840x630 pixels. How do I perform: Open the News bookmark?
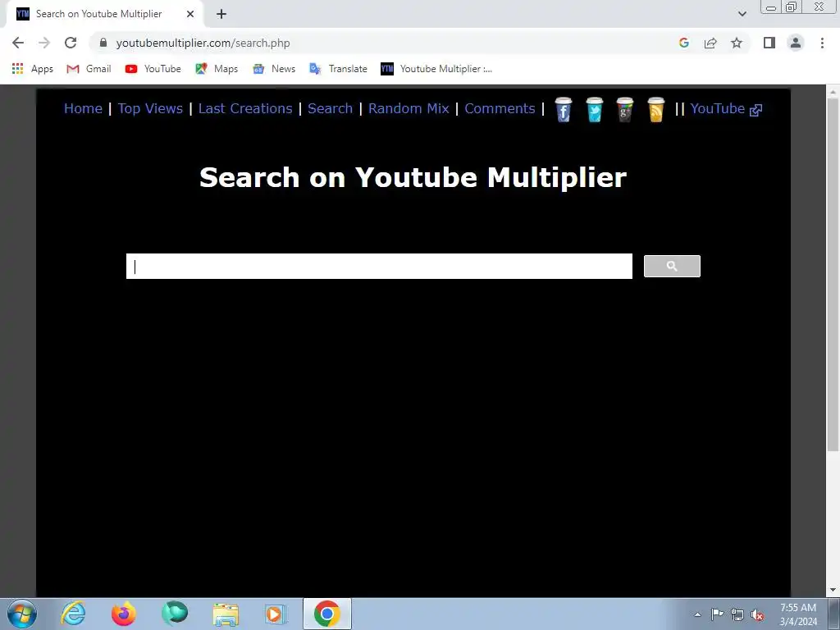click(274, 69)
